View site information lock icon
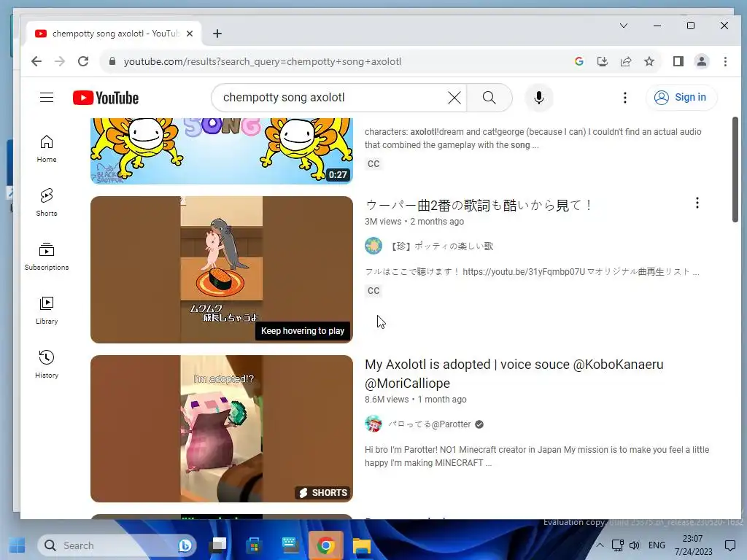This screenshot has height=560, width=747. pyautogui.click(x=112, y=61)
